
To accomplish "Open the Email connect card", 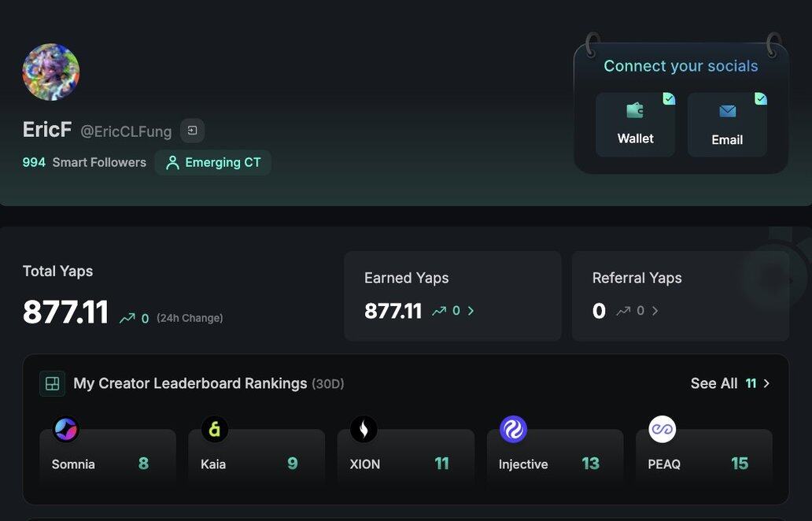I will pos(727,125).
